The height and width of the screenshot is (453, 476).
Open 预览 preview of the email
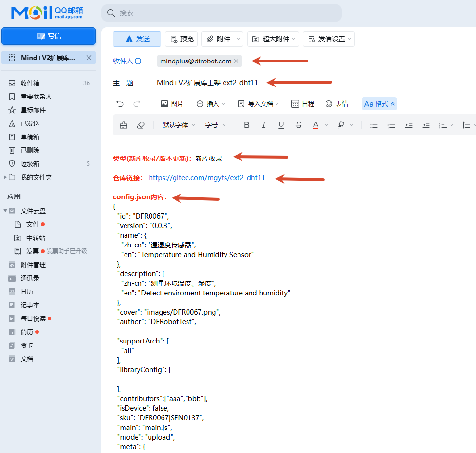pyautogui.click(x=182, y=39)
